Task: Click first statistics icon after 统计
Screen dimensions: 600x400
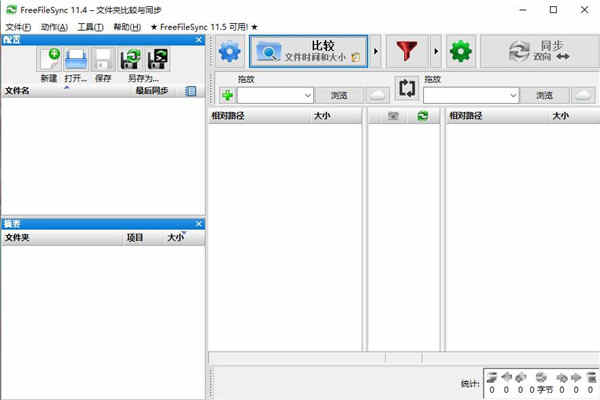Action: pos(492,377)
